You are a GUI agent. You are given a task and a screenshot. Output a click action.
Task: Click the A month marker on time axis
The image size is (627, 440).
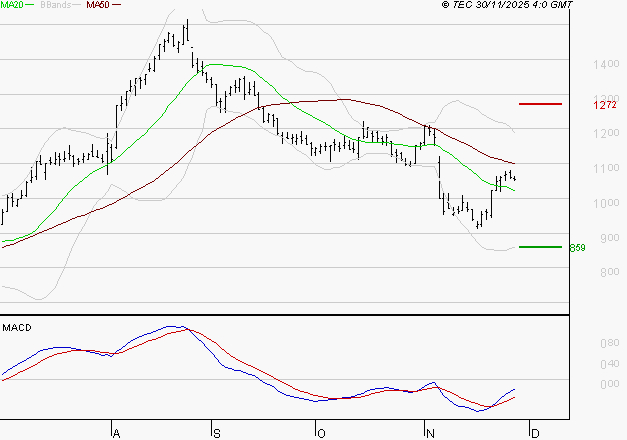click(116, 434)
